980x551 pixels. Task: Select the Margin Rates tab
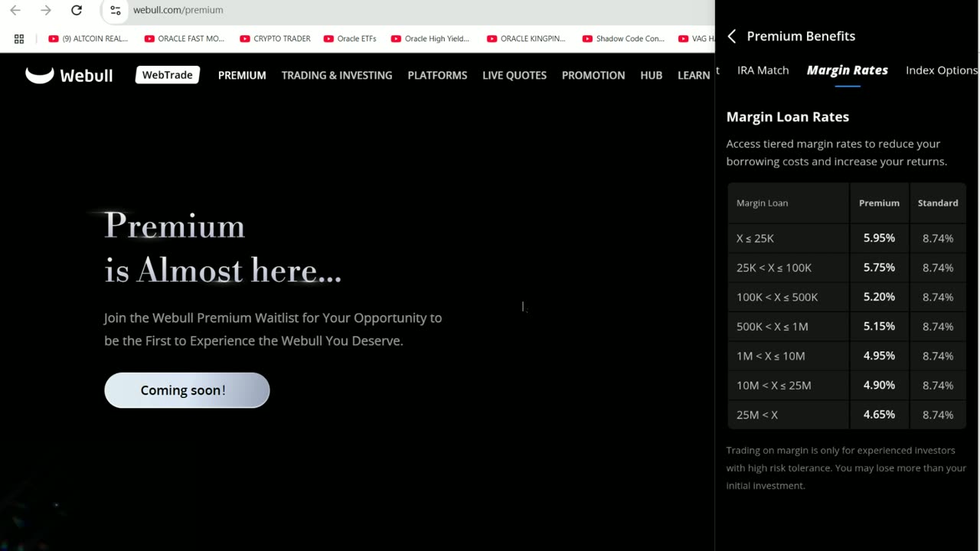(848, 70)
